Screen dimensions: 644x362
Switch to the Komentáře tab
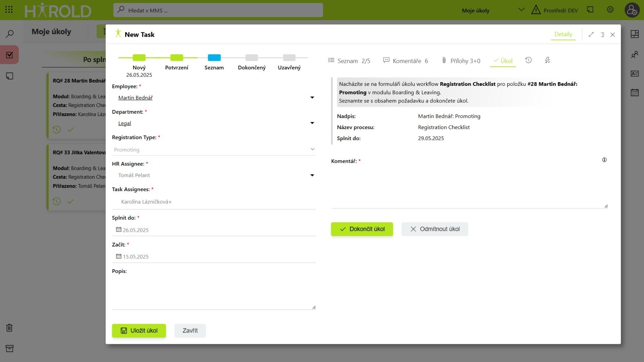(x=406, y=61)
